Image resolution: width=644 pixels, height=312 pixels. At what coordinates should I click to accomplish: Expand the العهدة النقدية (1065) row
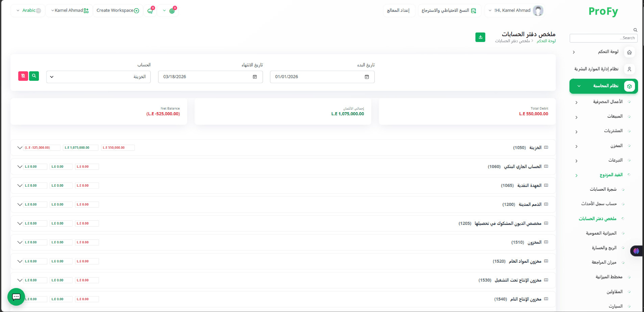point(20,185)
